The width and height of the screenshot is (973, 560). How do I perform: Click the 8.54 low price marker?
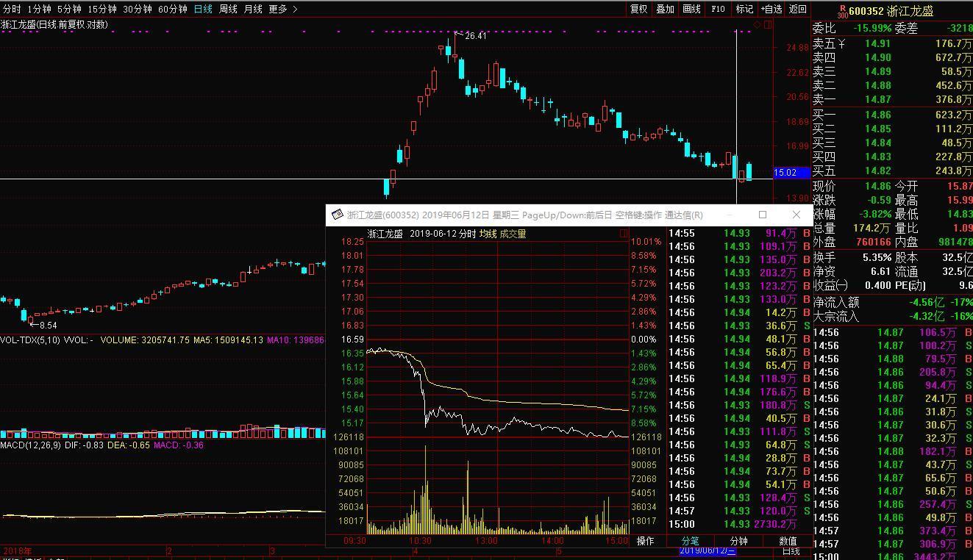[x=48, y=325]
